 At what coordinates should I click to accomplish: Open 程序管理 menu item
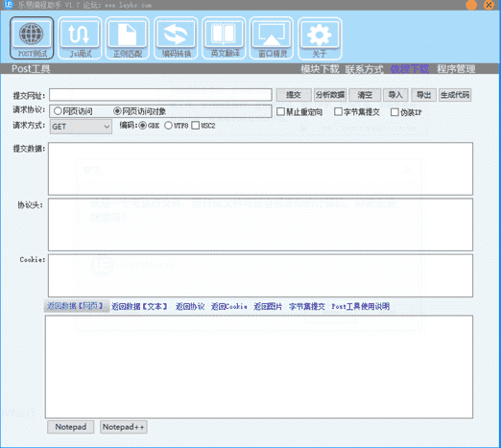point(456,69)
